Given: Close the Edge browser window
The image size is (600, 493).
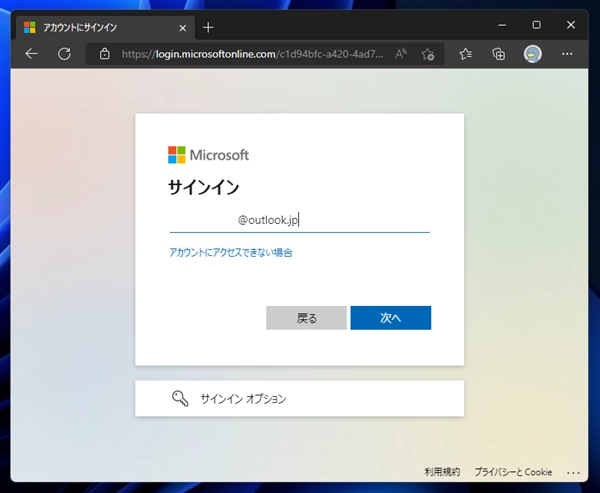Looking at the screenshot, I should tap(571, 25).
